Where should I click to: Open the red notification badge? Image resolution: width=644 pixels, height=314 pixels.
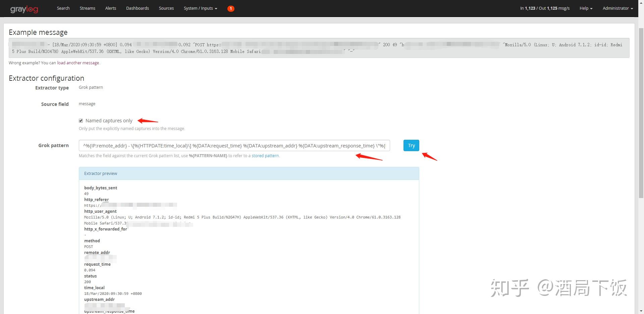point(231,9)
